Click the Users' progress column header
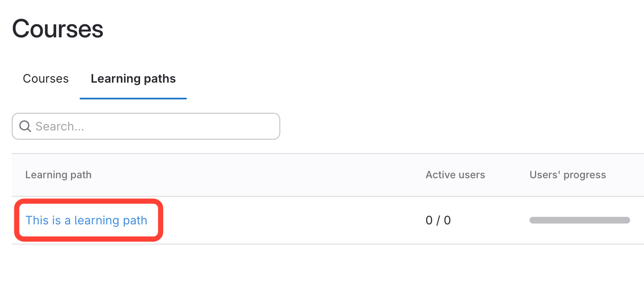644x281 pixels. tap(568, 175)
